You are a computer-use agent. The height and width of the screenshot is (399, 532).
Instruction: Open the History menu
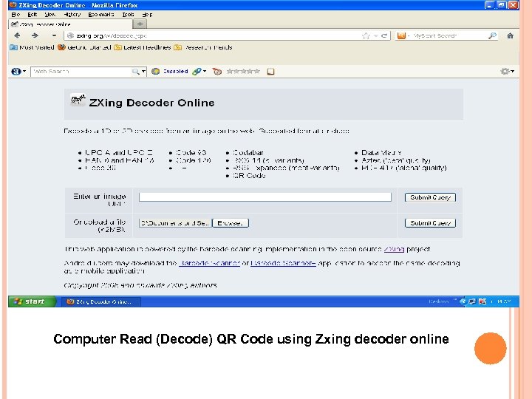tap(72, 15)
